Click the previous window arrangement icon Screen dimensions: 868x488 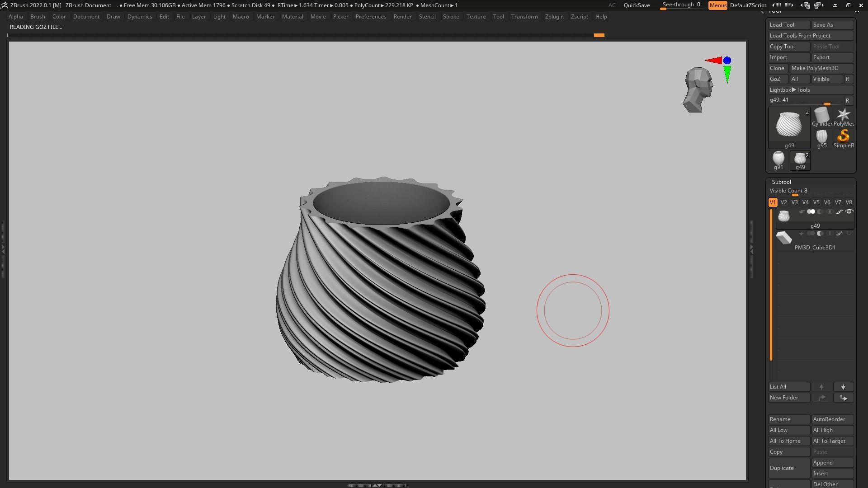pyautogui.click(x=806, y=5)
